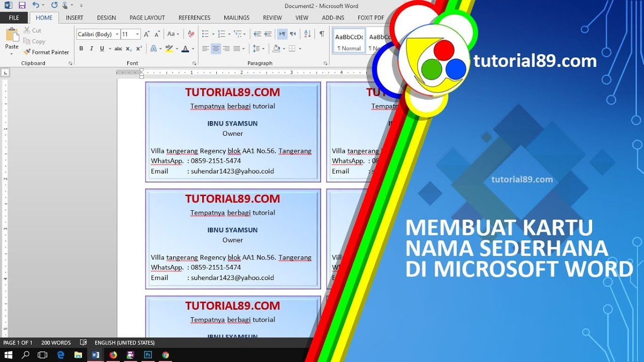Open the underline style dropdown arrow
The height and width of the screenshot is (362, 644).
coord(109,49)
